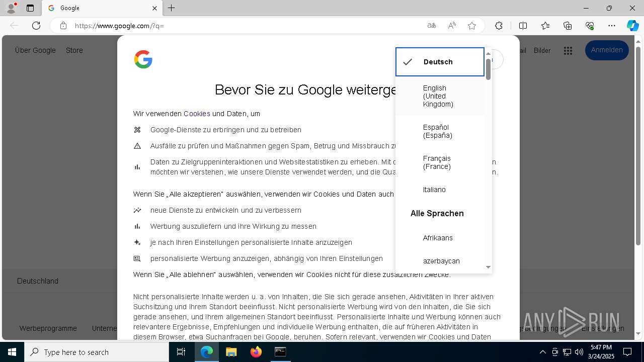The width and height of the screenshot is (644, 362).
Task: Open the Favorites list icon
Action: 545,26
